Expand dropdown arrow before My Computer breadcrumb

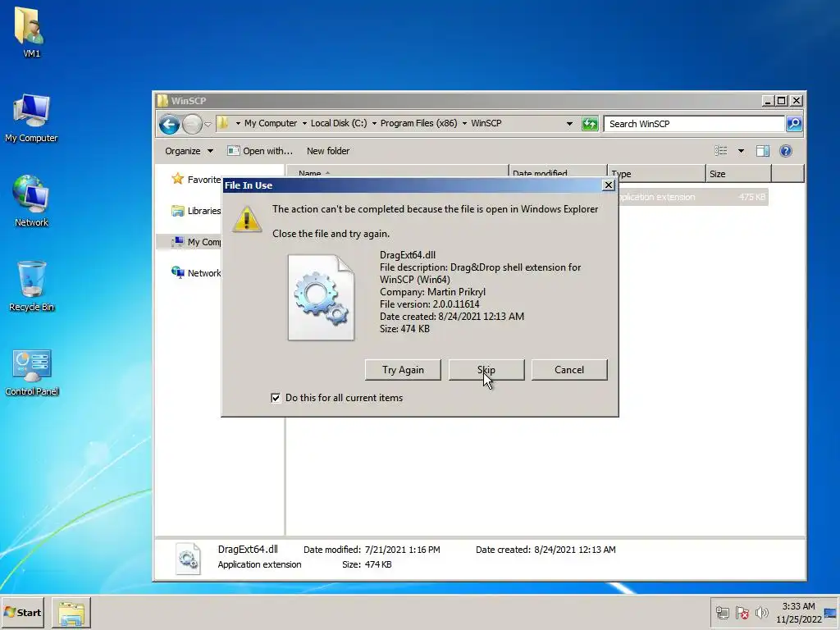[238, 124]
